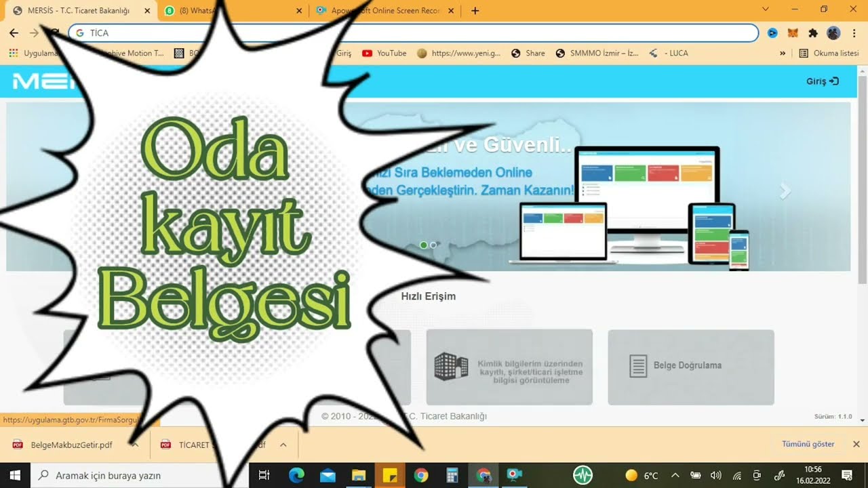Open File Explorer from the taskbar
This screenshot has width=868, height=488.
(x=359, y=475)
